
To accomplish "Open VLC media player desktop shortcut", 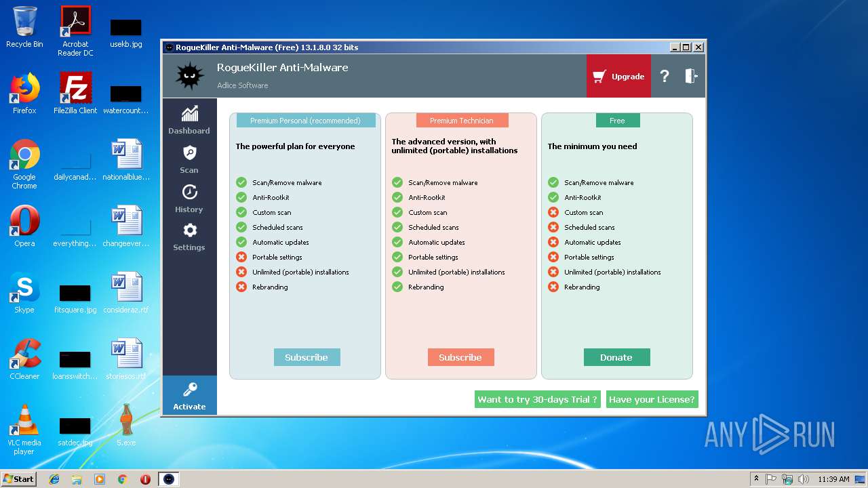I will tap(24, 430).
